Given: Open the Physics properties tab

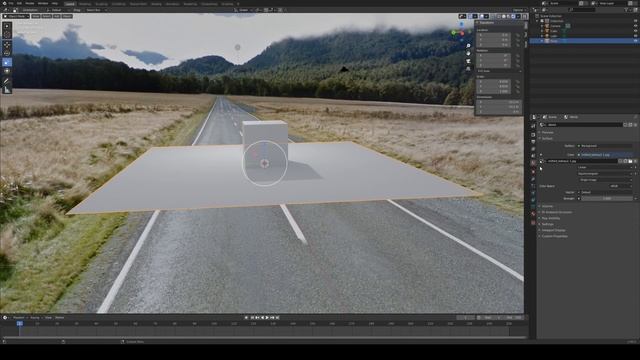Looking at the screenshot, I should click(x=533, y=193).
